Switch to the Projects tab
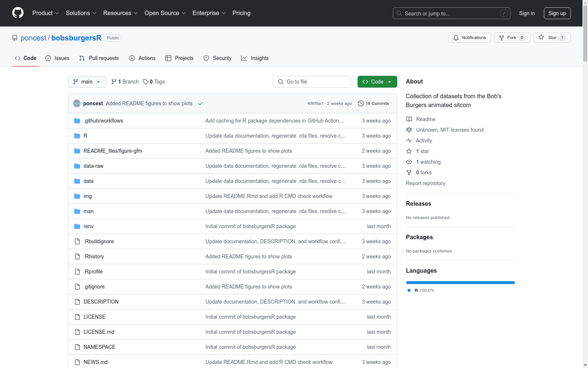This screenshot has height=368, width=588. (x=179, y=58)
